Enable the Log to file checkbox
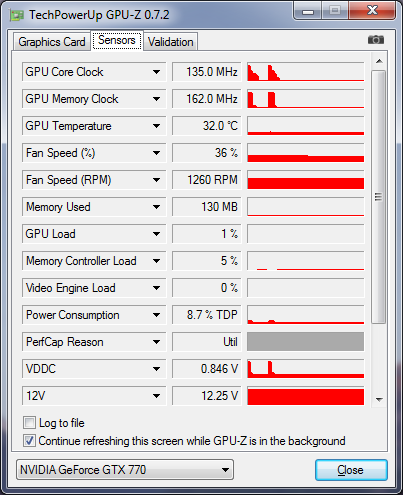The height and width of the screenshot is (495, 403). point(29,423)
